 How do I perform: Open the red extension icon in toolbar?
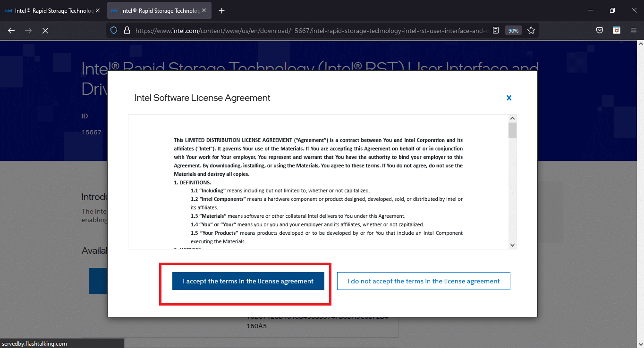[x=616, y=30]
